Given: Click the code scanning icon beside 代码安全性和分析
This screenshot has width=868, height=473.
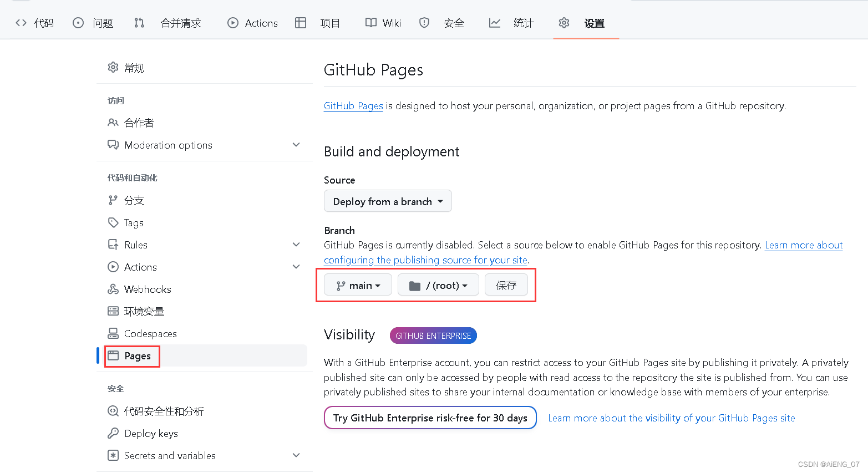Looking at the screenshot, I should pos(113,411).
